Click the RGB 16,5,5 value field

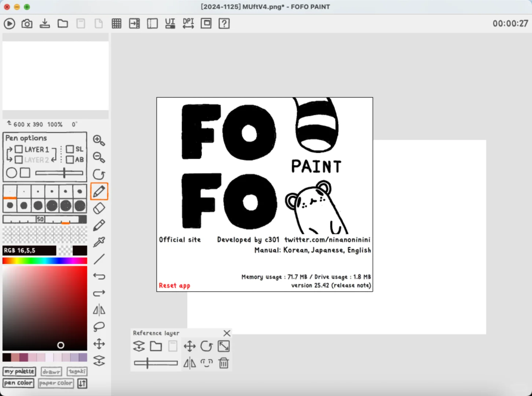(x=29, y=250)
